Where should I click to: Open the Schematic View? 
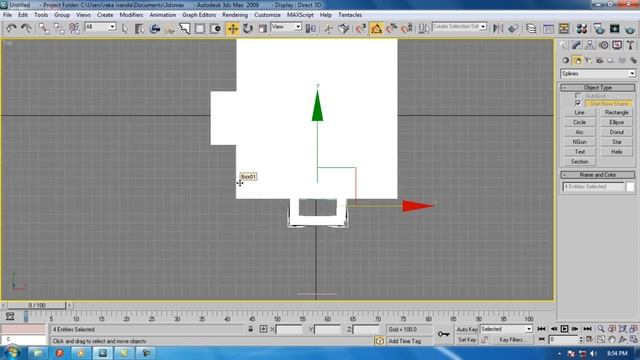click(564, 28)
